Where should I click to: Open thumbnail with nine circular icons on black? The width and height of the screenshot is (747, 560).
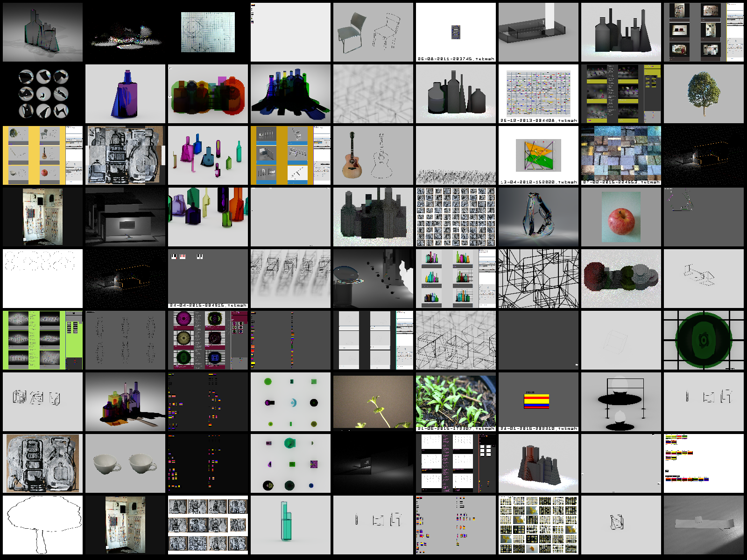tap(42, 94)
